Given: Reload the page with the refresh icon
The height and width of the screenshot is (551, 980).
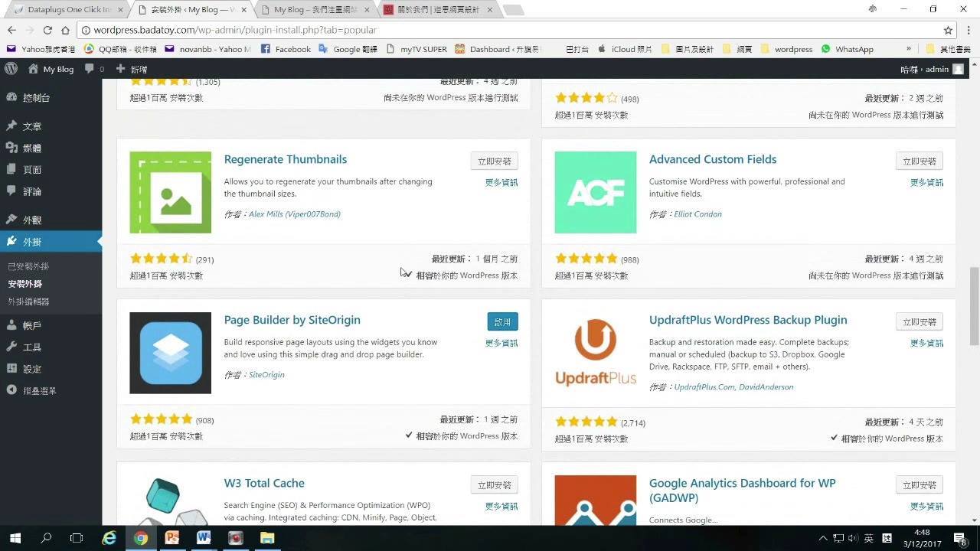Looking at the screenshot, I should click(47, 30).
